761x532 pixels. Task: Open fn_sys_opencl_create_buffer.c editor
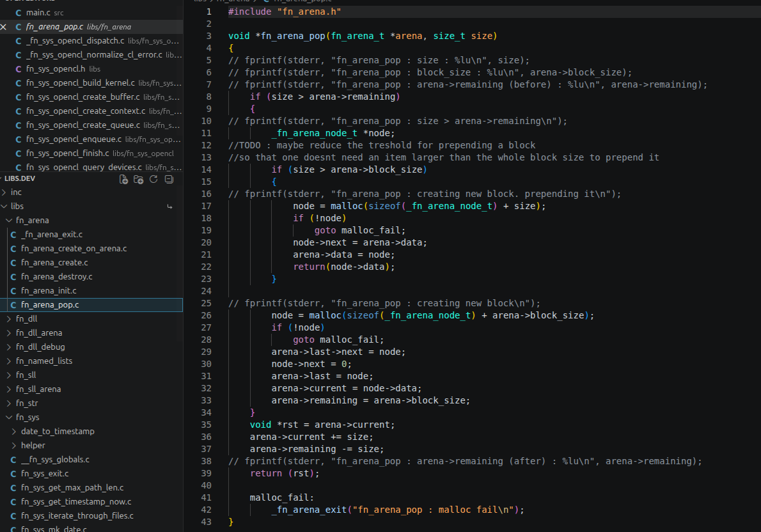91,97
